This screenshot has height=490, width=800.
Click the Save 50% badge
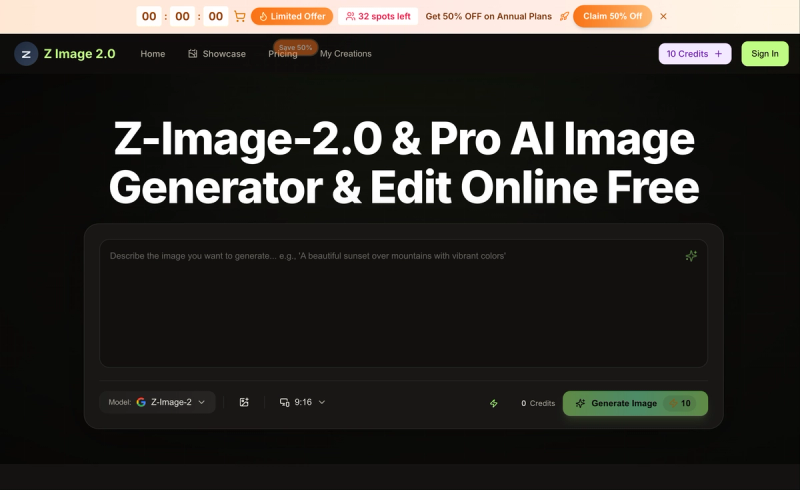tap(295, 47)
